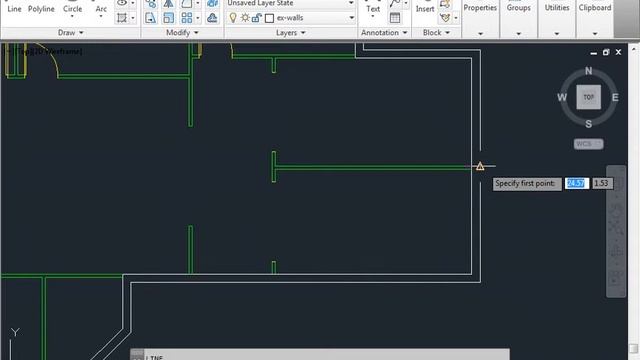Screen dimensions: 640x360
Task: Click the TOP face of the ViewCube
Action: pyautogui.click(x=588, y=97)
